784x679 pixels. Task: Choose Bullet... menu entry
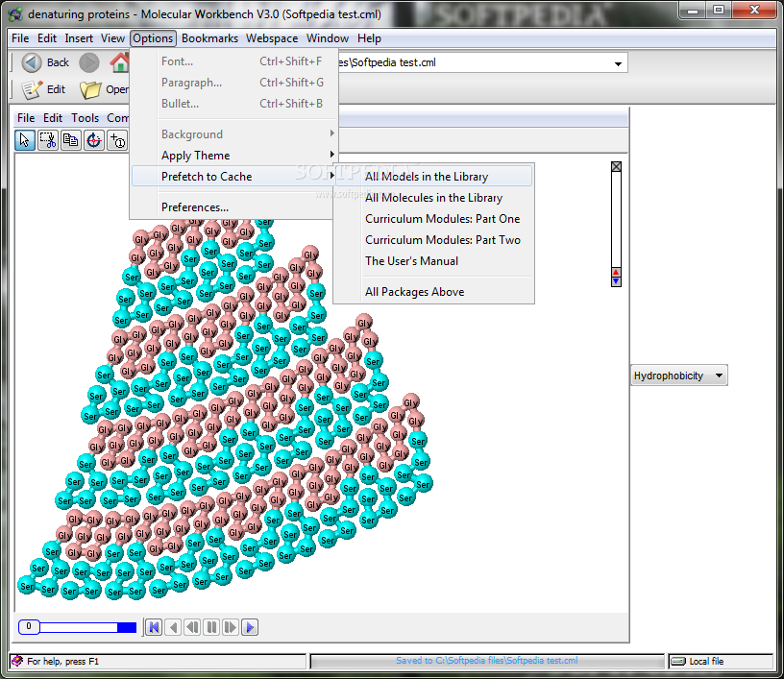click(x=233, y=104)
